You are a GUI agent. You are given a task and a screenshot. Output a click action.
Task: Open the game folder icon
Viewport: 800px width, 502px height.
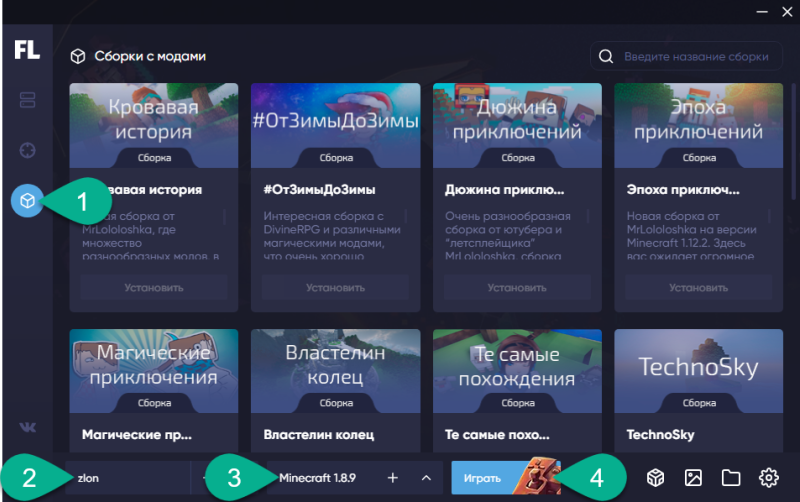point(731,478)
